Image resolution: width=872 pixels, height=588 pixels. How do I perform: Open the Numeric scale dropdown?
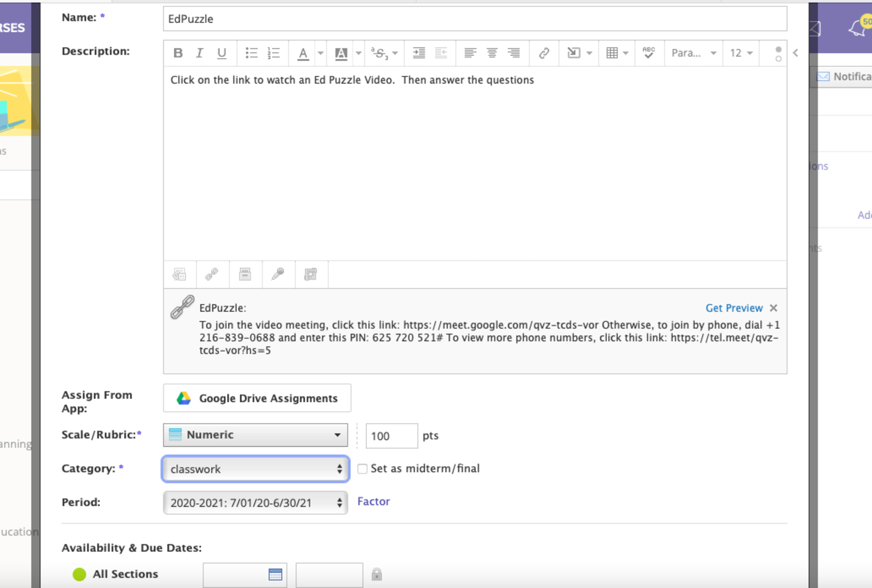pyautogui.click(x=255, y=435)
